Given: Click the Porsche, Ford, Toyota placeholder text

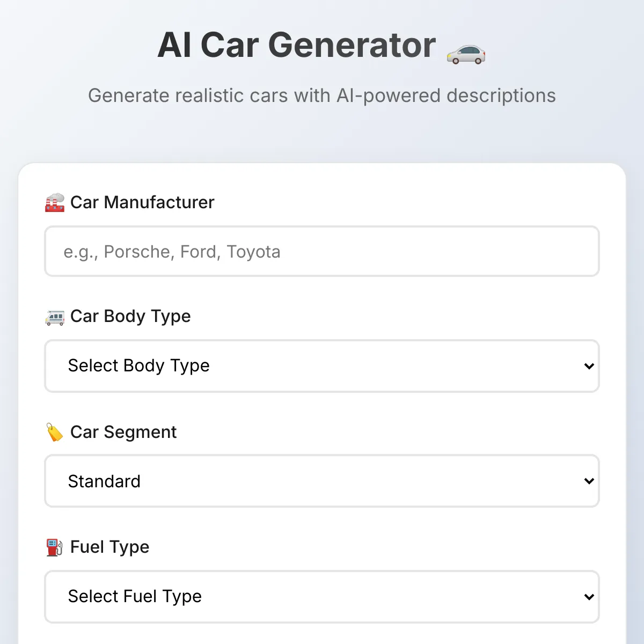Looking at the screenshot, I should coord(192,252).
